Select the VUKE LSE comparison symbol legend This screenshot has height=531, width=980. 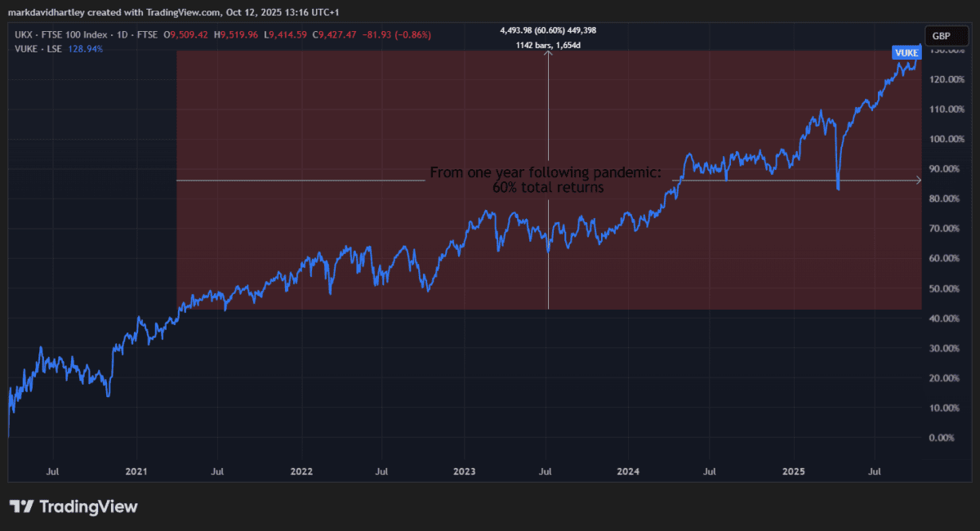point(45,49)
